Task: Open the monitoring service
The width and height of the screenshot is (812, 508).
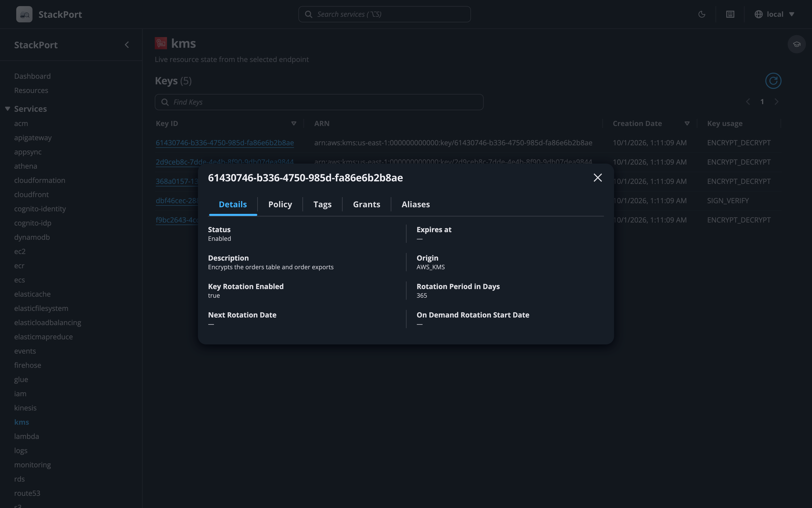Action: (32, 465)
